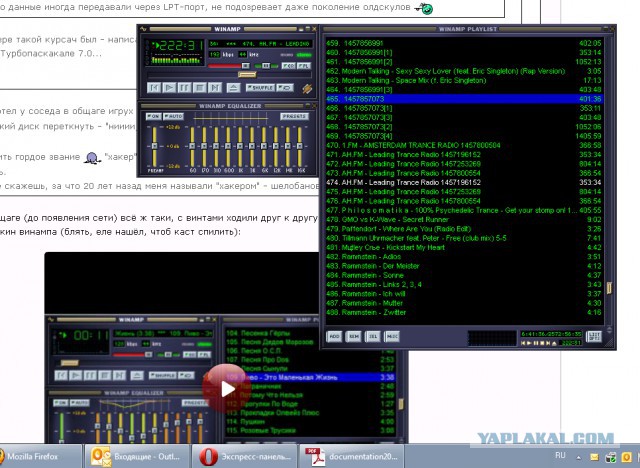
Task: Toggle the PL playlist button in Winamp
Action: pyautogui.click(x=304, y=66)
